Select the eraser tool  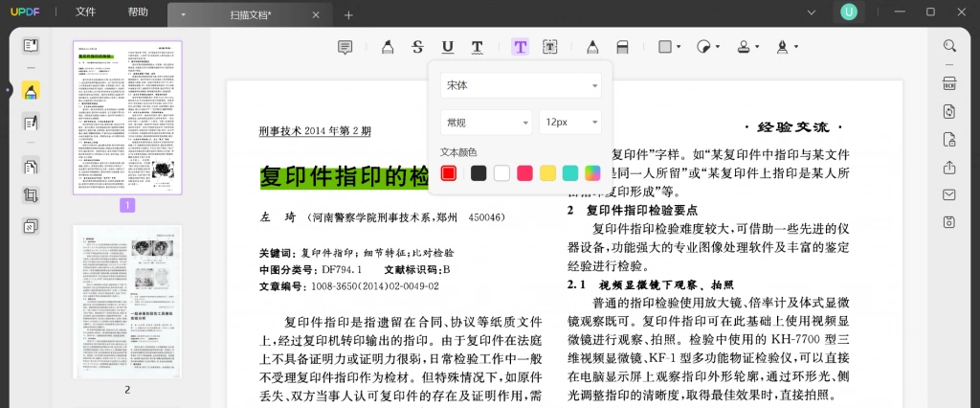[622, 47]
